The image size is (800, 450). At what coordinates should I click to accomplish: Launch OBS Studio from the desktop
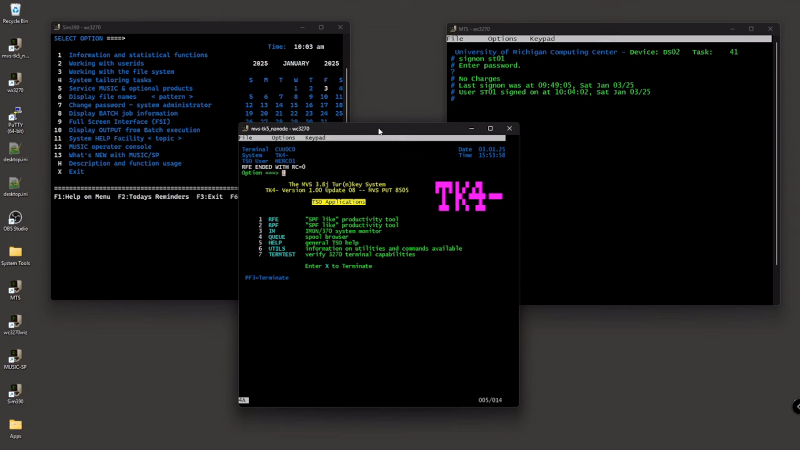point(15,217)
